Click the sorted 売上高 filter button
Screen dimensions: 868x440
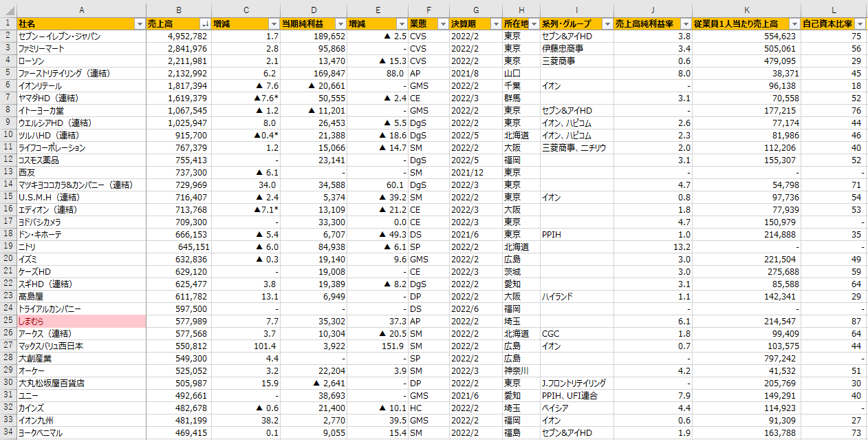pos(205,24)
